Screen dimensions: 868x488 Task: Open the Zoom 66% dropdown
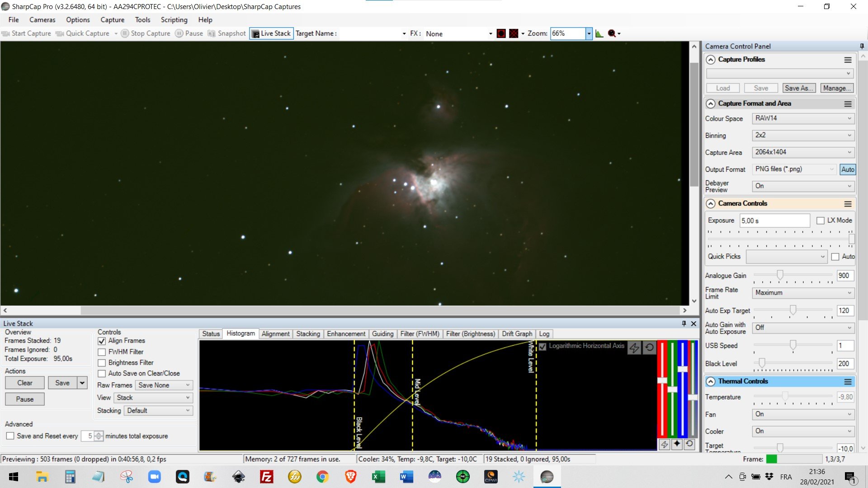[589, 33]
